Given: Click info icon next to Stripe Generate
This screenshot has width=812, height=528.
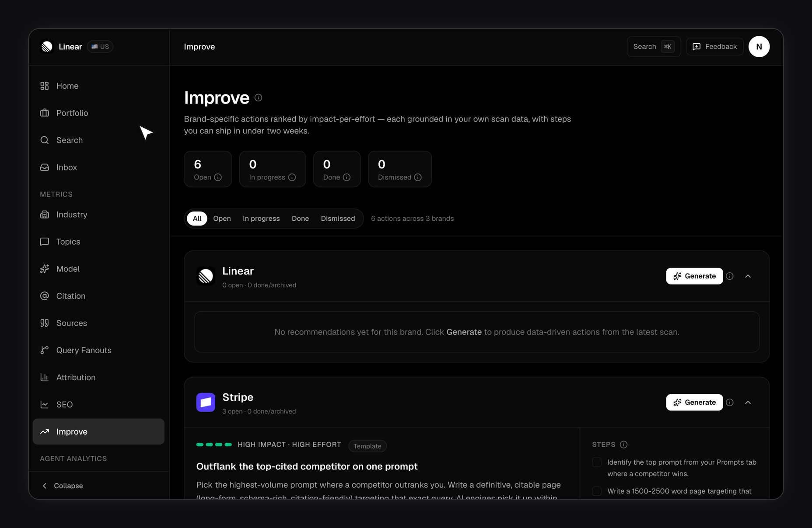Looking at the screenshot, I should coord(730,403).
